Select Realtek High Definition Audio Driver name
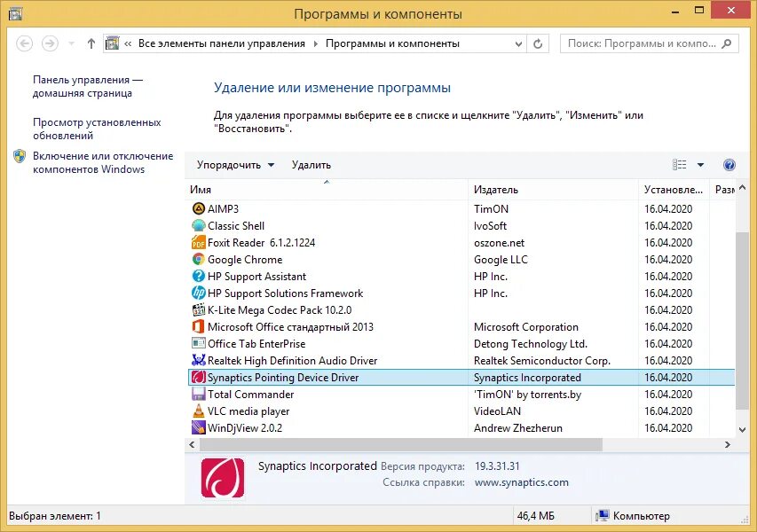This screenshot has width=757, height=532. tap(292, 360)
